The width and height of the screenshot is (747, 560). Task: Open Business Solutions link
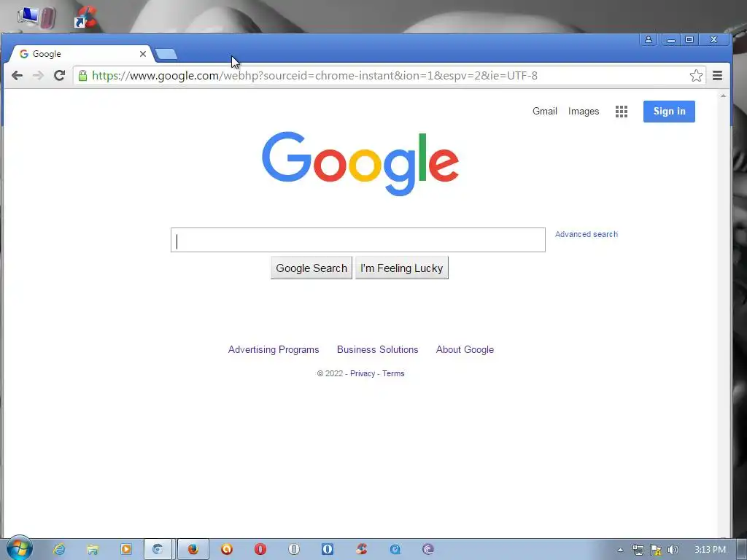pyautogui.click(x=377, y=349)
